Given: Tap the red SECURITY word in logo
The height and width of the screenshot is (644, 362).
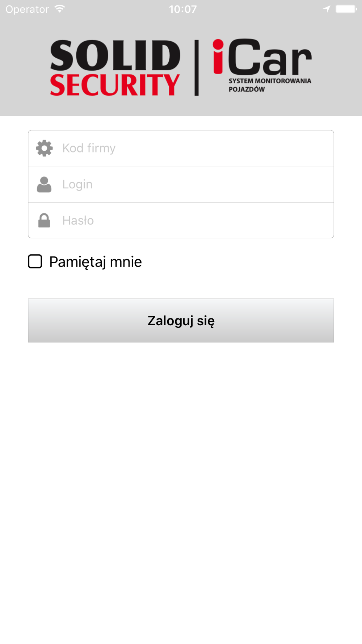Looking at the screenshot, I should [x=115, y=85].
